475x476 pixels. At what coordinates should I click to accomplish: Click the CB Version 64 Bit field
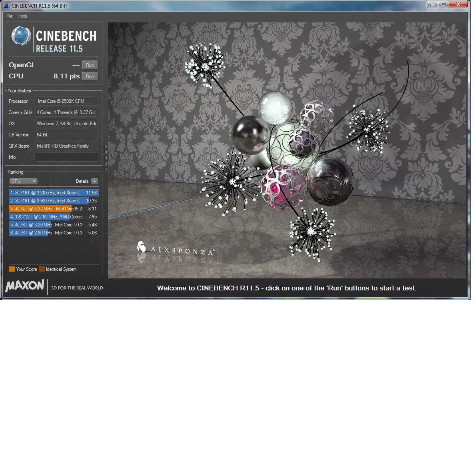pyautogui.click(x=66, y=135)
